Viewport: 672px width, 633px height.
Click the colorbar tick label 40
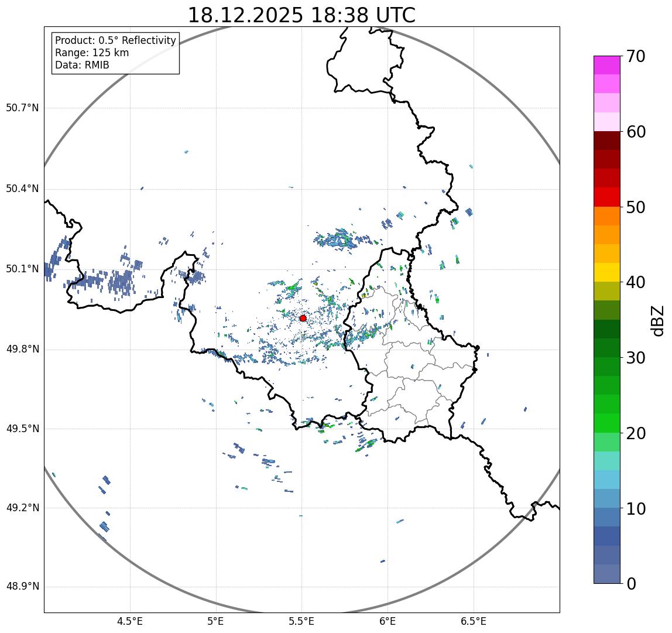(636, 282)
